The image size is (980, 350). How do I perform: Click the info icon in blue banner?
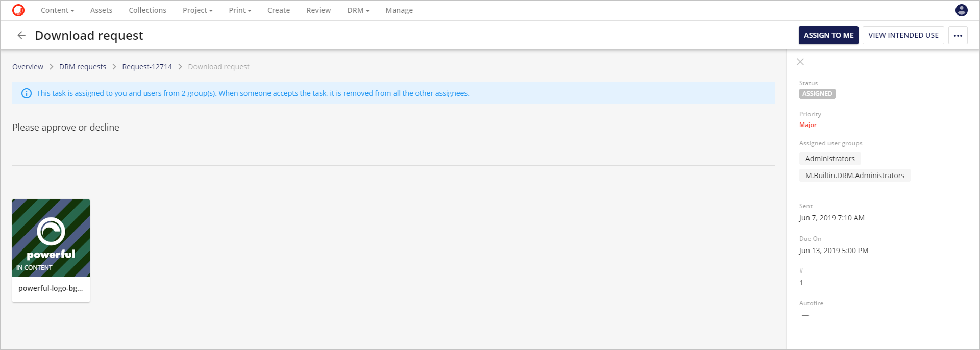click(27, 93)
